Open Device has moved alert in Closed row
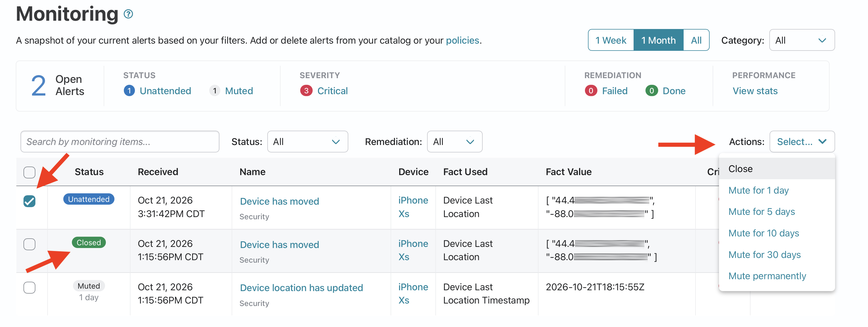 [279, 244]
